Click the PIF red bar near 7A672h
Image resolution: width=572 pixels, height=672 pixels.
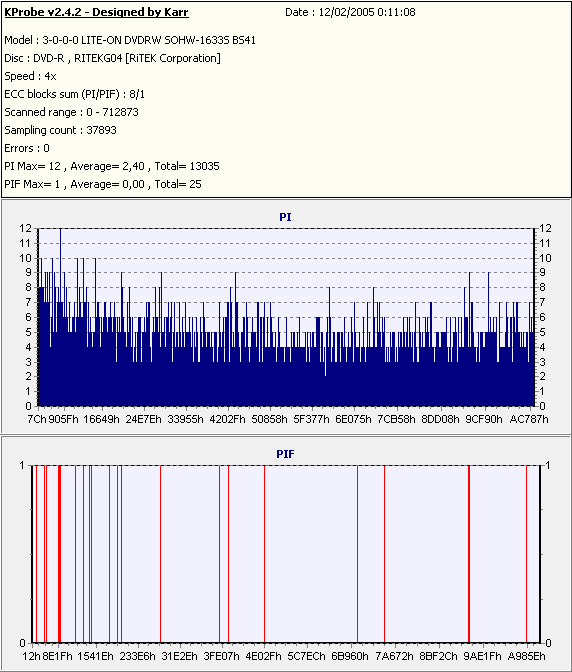coord(384,554)
